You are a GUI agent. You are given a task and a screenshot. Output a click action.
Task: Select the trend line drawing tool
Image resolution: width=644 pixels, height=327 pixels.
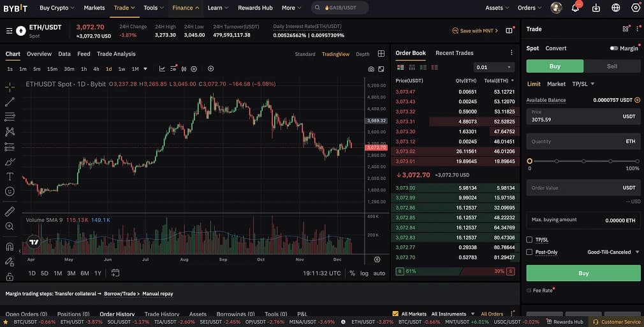[x=10, y=102]
